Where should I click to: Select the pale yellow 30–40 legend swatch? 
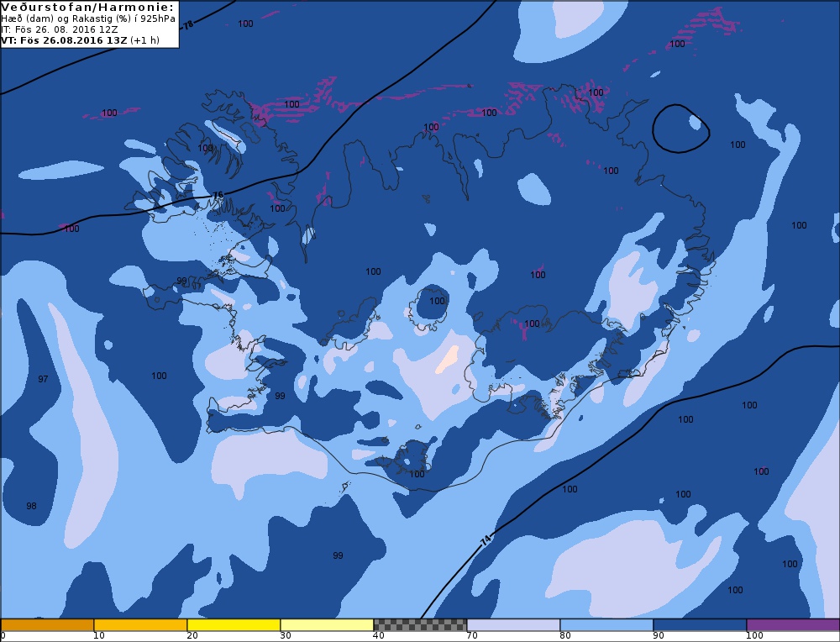pos(327,624)
